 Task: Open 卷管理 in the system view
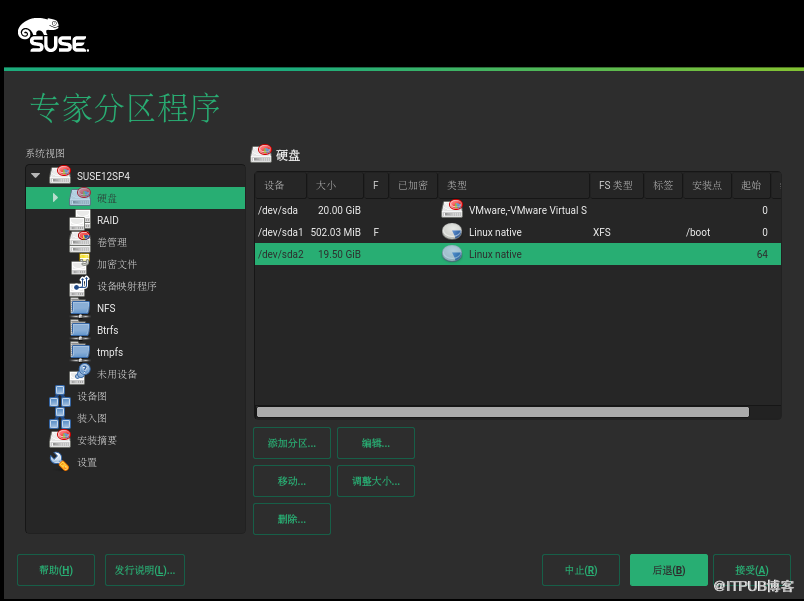click(112, 242)
